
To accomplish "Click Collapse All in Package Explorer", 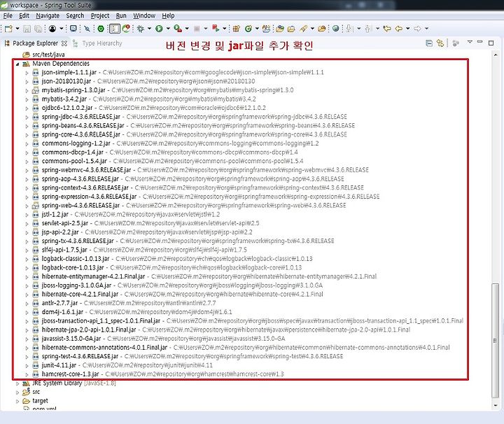I will pos(429,43).
